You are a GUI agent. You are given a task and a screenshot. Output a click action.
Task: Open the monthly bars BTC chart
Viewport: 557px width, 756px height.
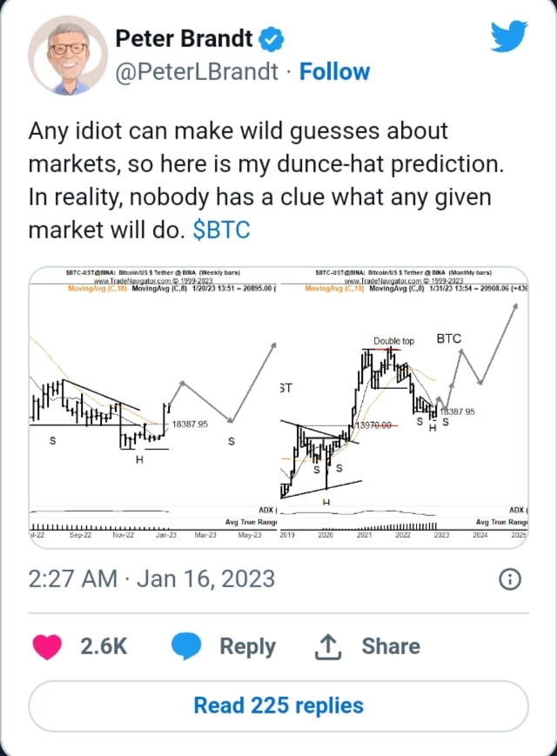405,405
